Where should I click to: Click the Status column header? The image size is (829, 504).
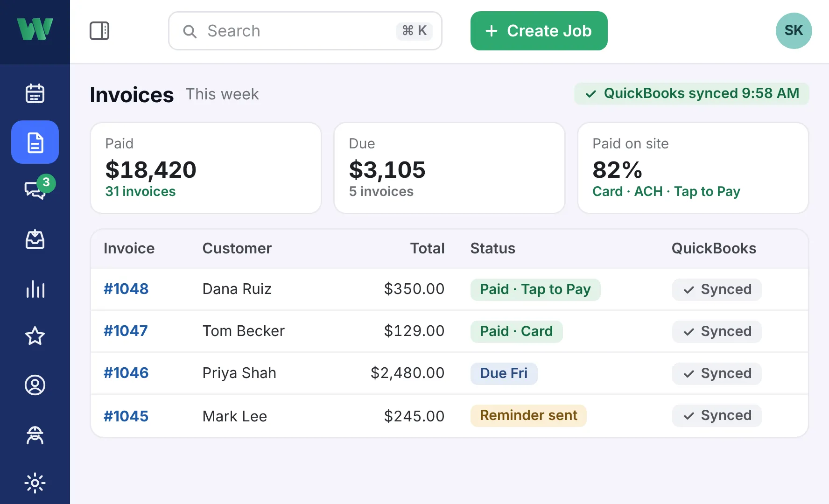pyautogui.click(x=493, y=248)
